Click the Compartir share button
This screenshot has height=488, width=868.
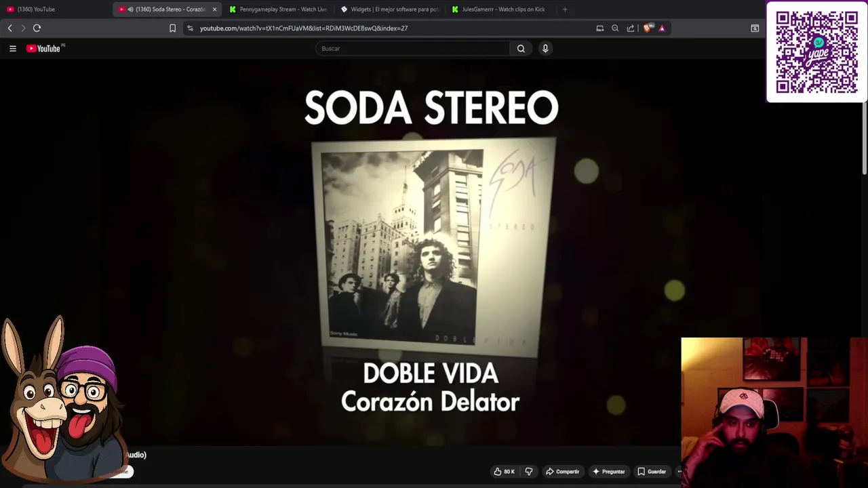(x=563, y=472)
